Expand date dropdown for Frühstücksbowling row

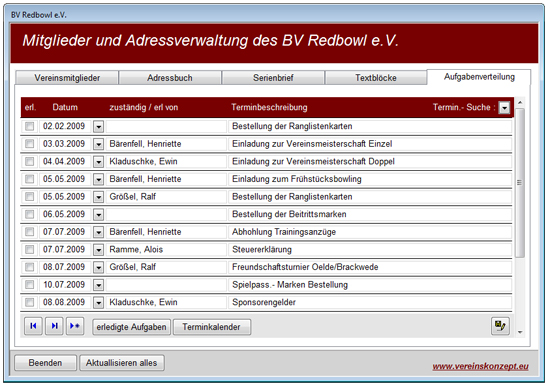click(99, 180)
